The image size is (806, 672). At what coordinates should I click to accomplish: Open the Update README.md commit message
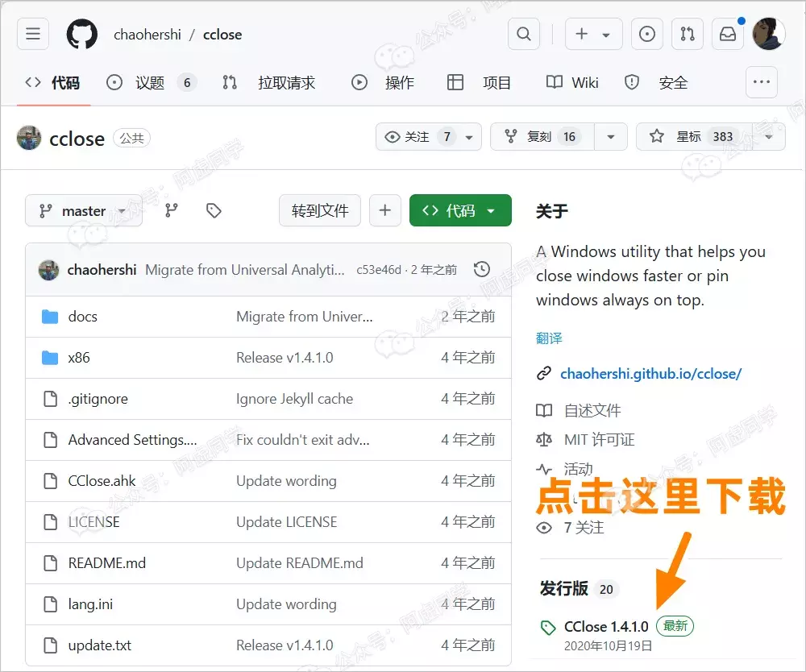[x=300, y=563]
